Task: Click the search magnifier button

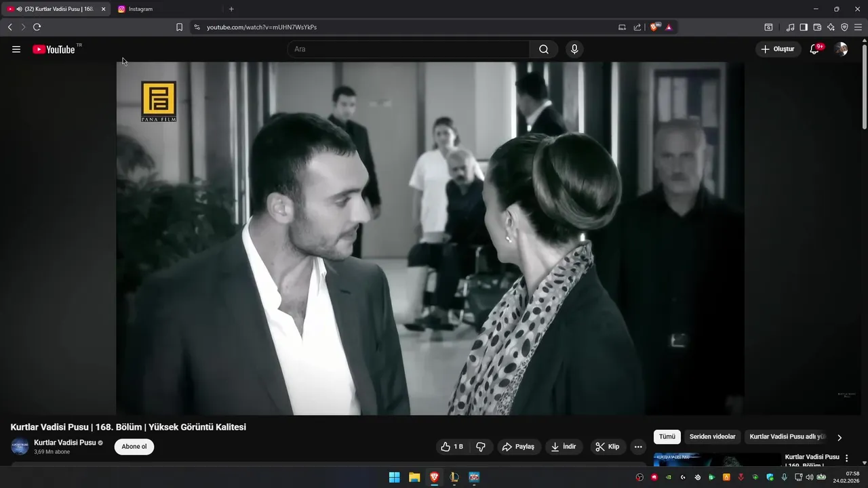Action: pyautogui.click(x=544, y=49)
